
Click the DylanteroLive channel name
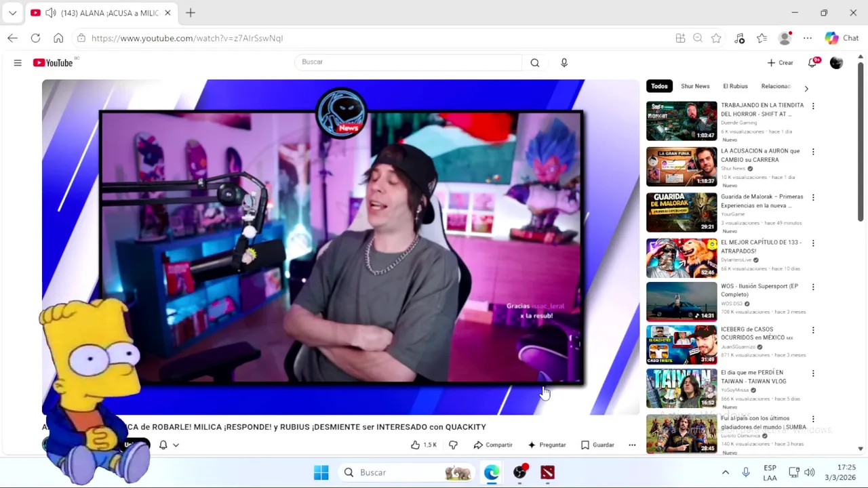click(x=736, y=260)
